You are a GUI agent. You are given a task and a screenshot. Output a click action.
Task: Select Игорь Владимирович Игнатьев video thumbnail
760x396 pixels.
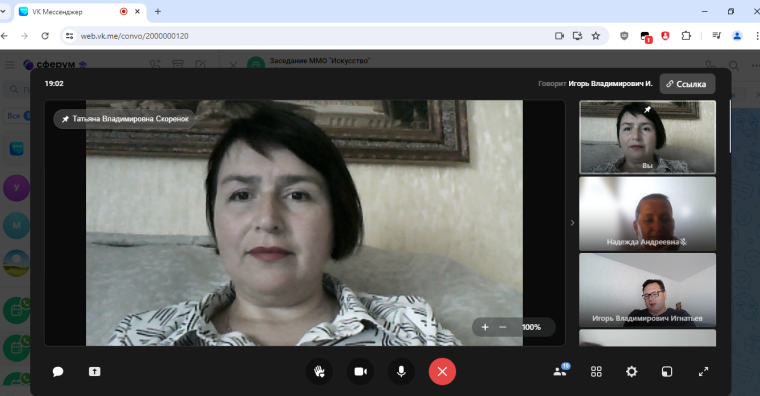tap(647, 290)
